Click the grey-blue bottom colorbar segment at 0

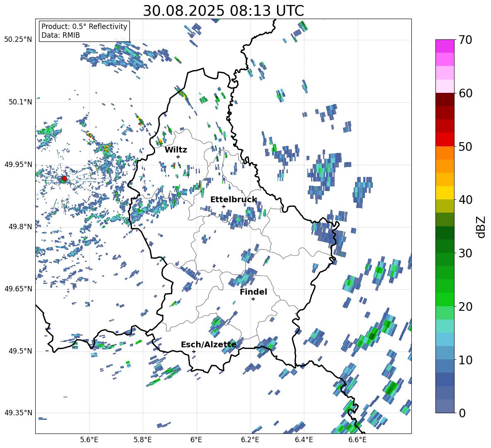tap(445, 406)
